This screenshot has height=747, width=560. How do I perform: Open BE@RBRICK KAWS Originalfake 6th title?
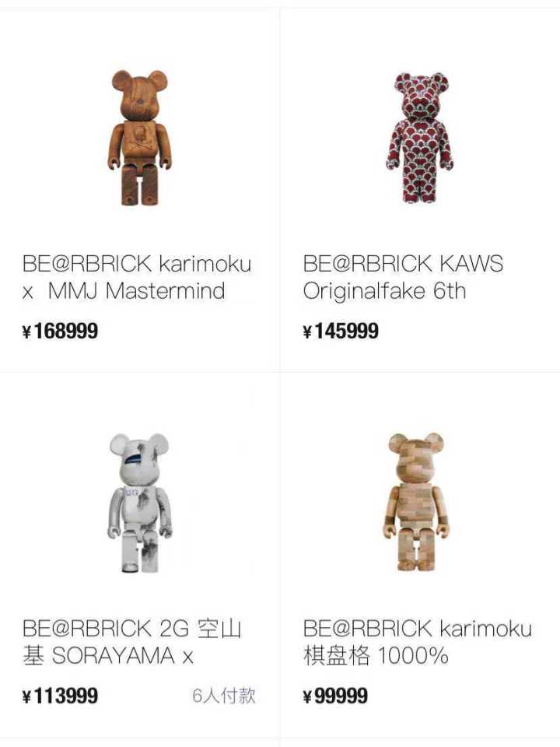coord(403,277)
